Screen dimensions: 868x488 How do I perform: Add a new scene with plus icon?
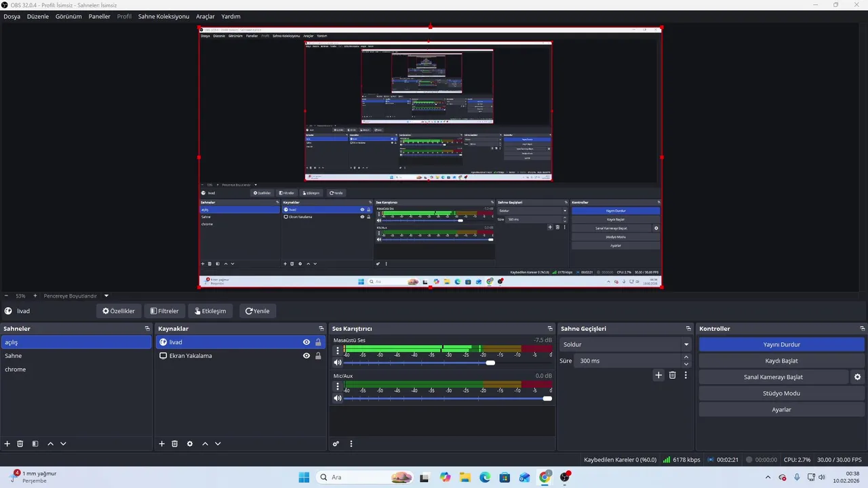[x=7, y=444]
